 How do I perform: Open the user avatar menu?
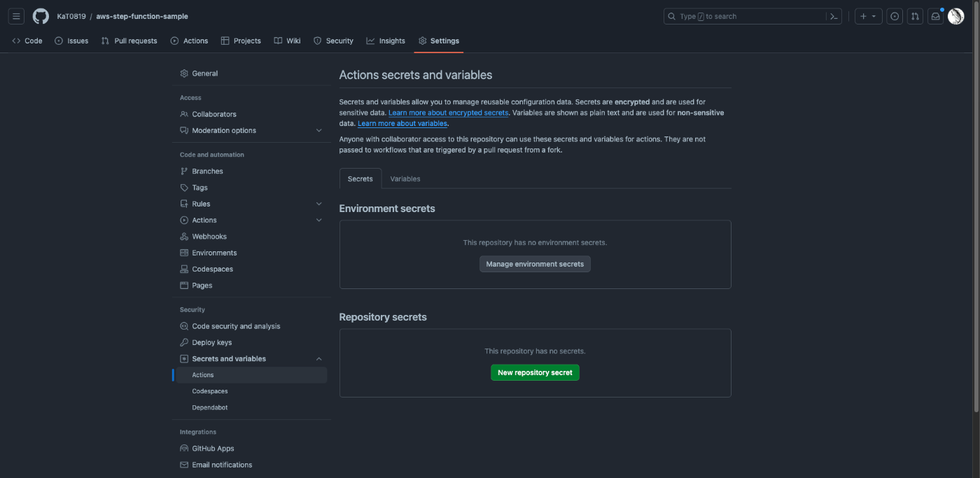point(955,16)
